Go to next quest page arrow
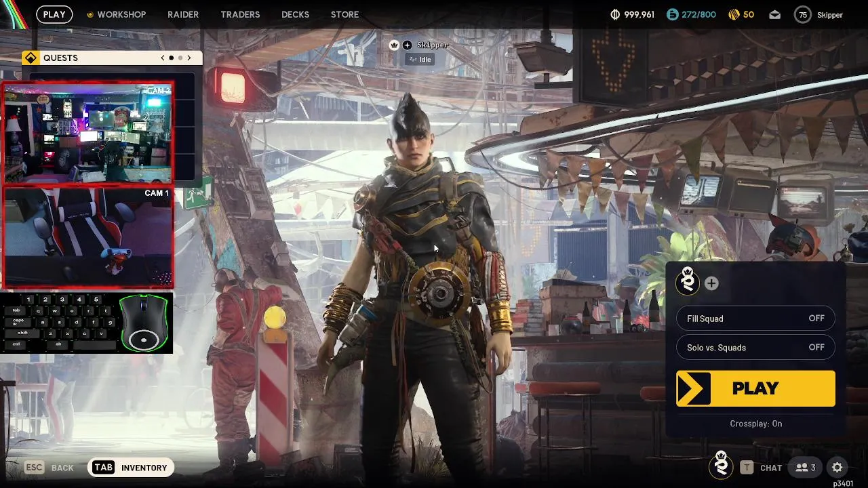This screenshot has width=868, height=488. point(189,58)
